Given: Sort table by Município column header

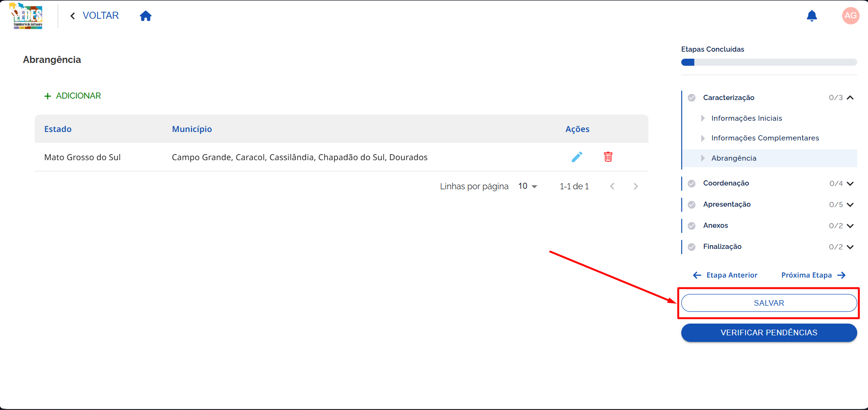Looking at the screenshot, I should 192,129.
